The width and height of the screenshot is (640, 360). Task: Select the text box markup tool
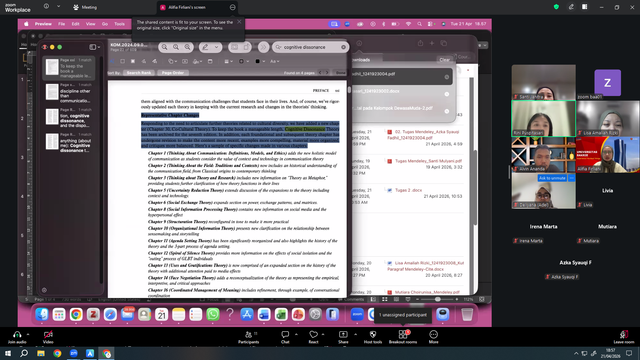coord(185,61)
